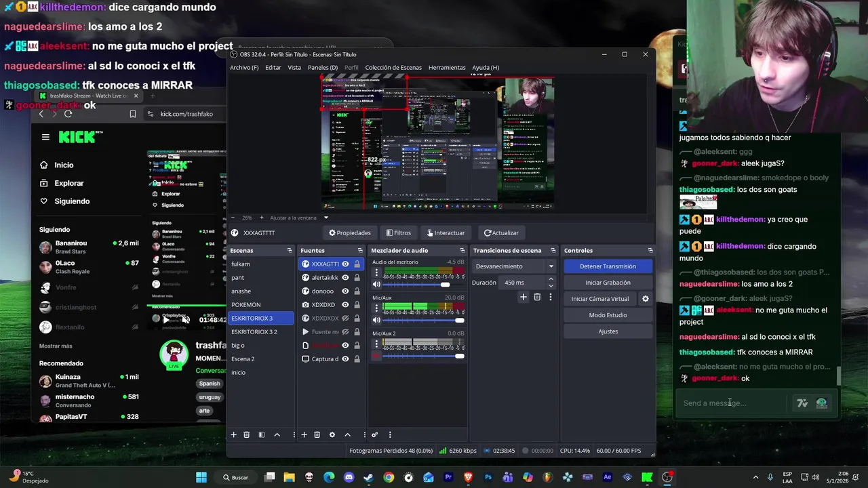Hide the donooo source

coord(345,291)
